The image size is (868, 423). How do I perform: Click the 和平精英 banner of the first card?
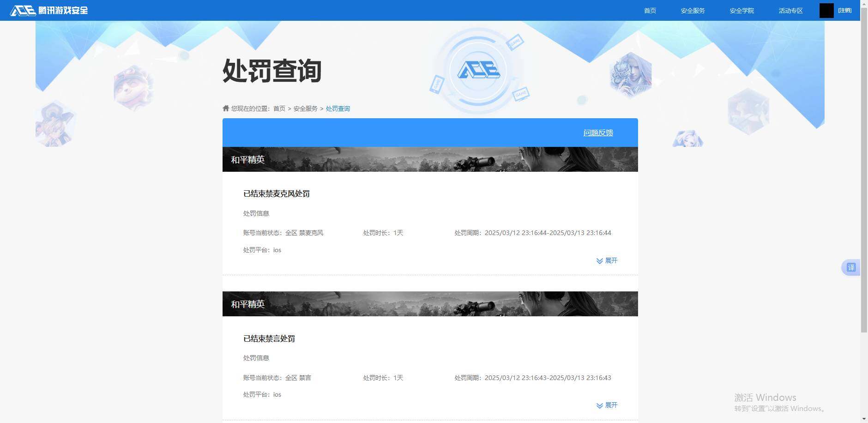click(430, 159)
